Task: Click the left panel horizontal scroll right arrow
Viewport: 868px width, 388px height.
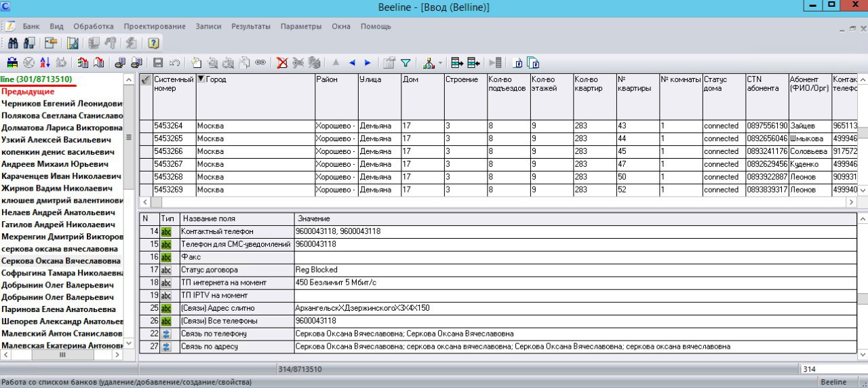Action: pos(117,355)
